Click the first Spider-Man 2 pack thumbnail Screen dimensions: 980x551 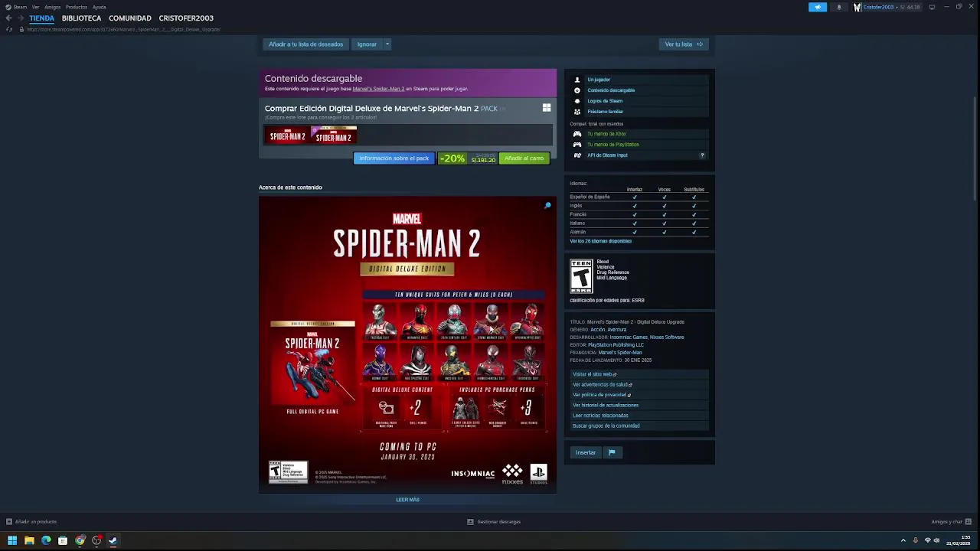click(x=288, y=135)
